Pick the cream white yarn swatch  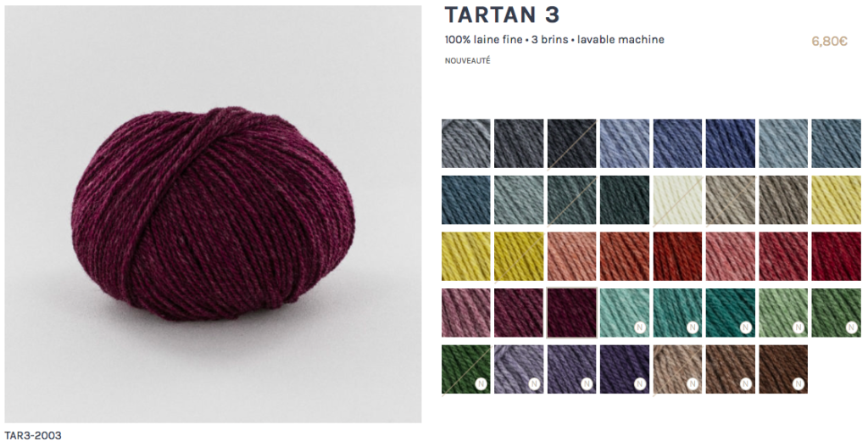677,200
